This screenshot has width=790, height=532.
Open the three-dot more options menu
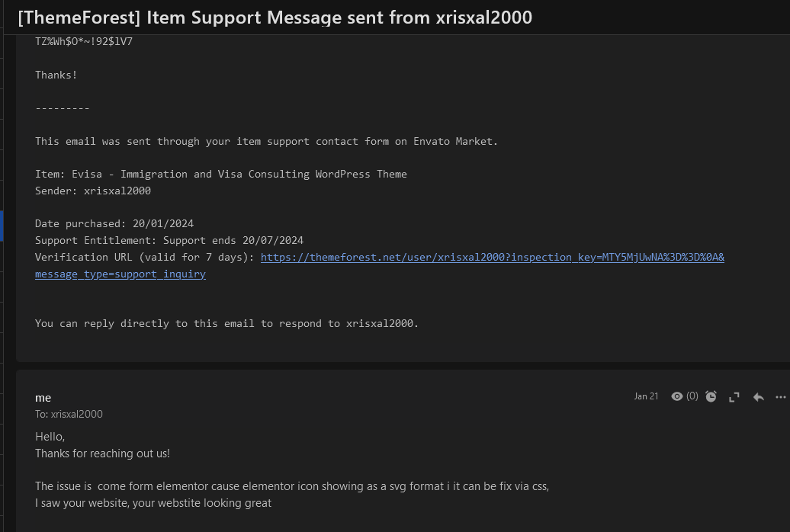pos(780,397)
